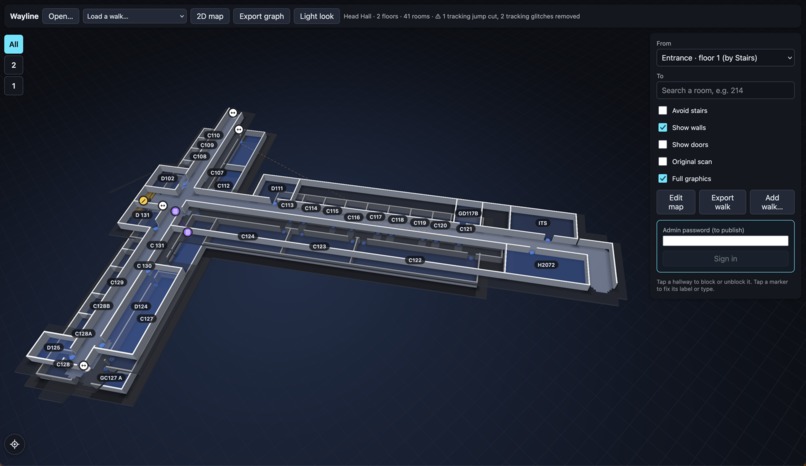Click the topmost white marker at the corridor end
This screenshot has height=466, width=806.
tap(233, 113)
